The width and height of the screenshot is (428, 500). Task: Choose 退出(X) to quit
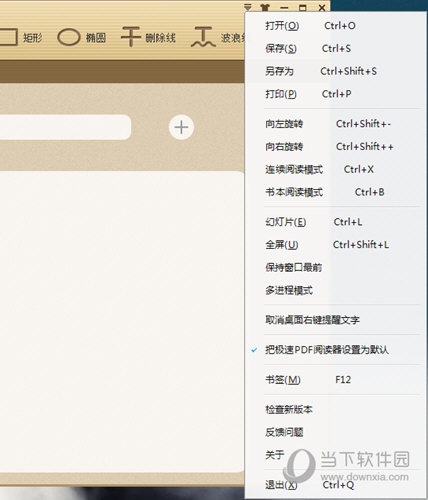click(x=337, y=484)
